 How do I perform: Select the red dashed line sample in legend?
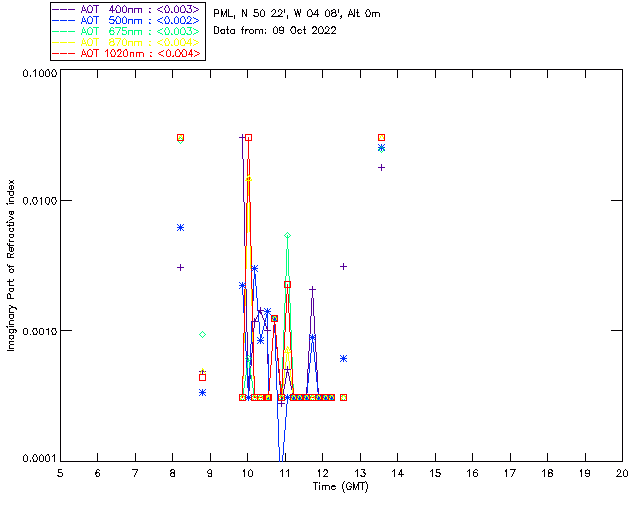pyautogui.click(x=64, y=53)
